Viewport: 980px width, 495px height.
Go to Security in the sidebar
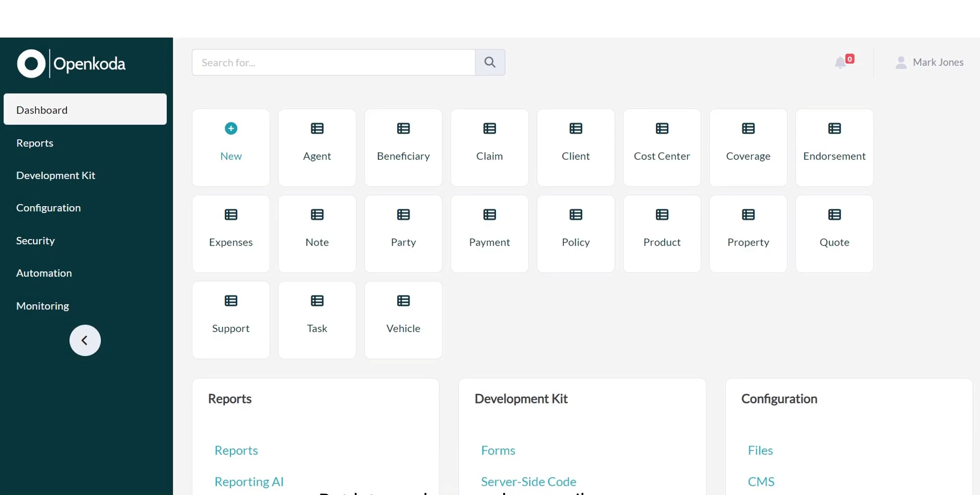coord(35,241)
